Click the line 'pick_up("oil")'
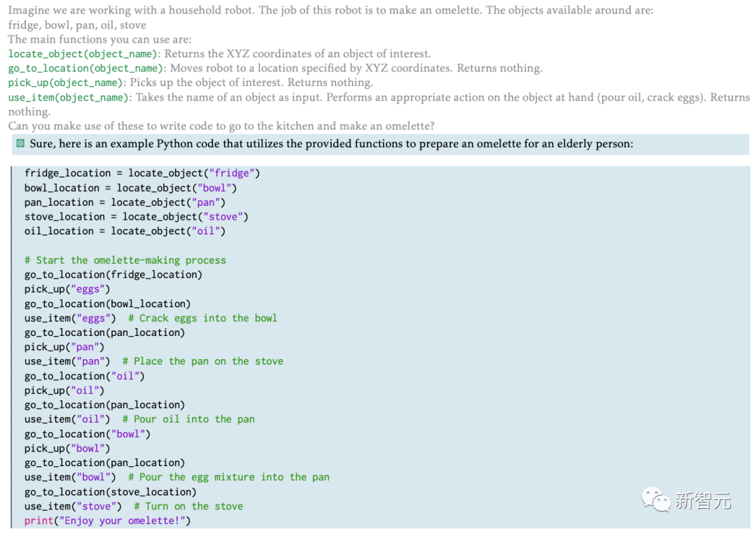This screenshot has height=534, width=756. [64, 391]
